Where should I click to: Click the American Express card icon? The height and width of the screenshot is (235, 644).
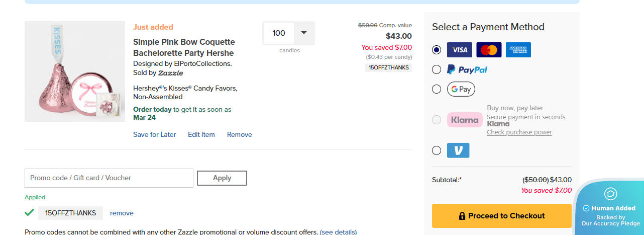tap(518, 50)
